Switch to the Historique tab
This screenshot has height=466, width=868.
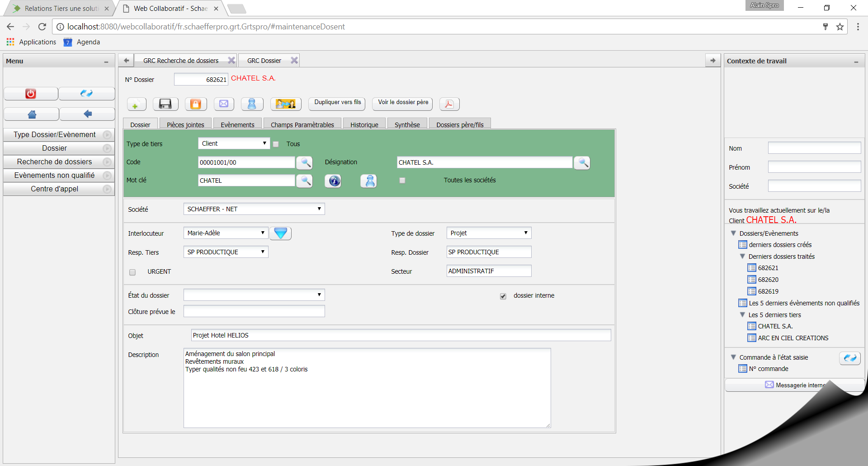click(364, 124)
